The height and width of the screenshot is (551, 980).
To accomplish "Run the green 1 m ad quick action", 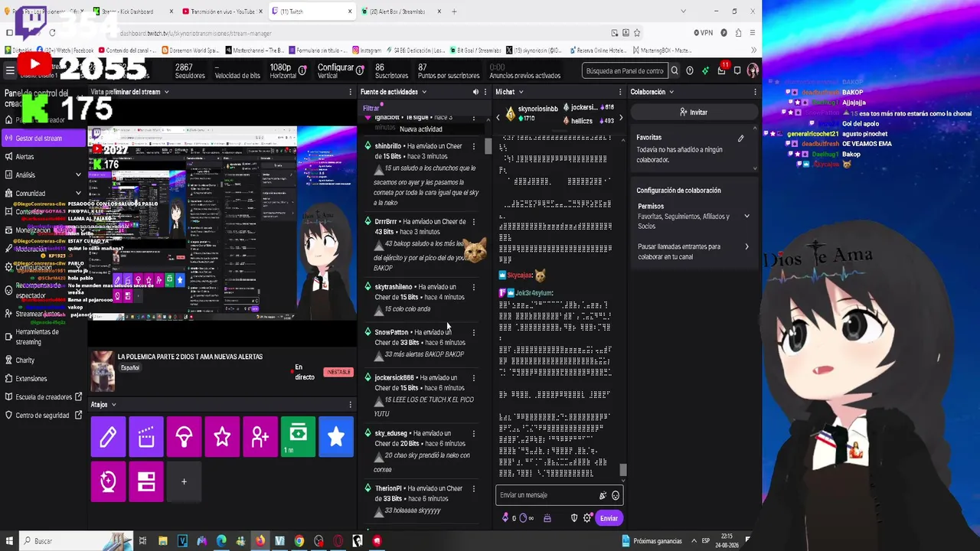I will 298,437.
